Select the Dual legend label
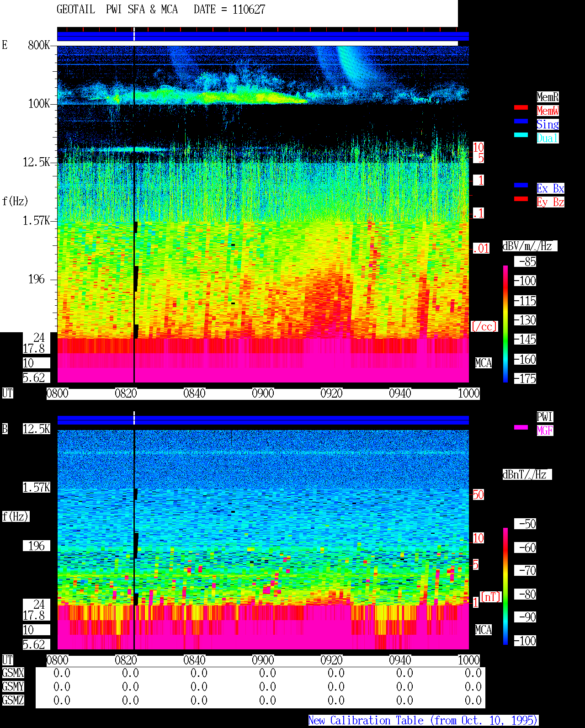Screen dimensions: 585x728 [548, 138]
